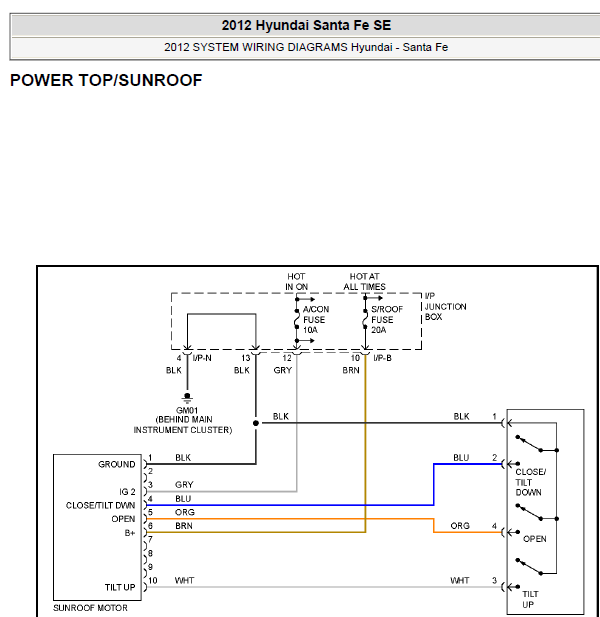Viewport: 600px width, 617px height.
Task: Click the 'S/ROOF FUSE 20A' label
Action: tap(387, 320)
